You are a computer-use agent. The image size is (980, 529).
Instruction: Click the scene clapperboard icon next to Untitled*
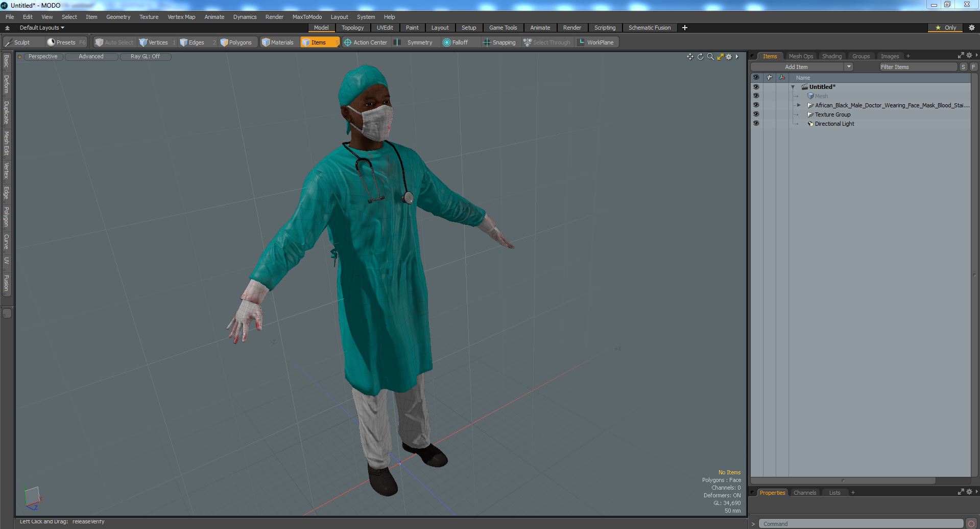pyautogui.click(x=804, y=87)
